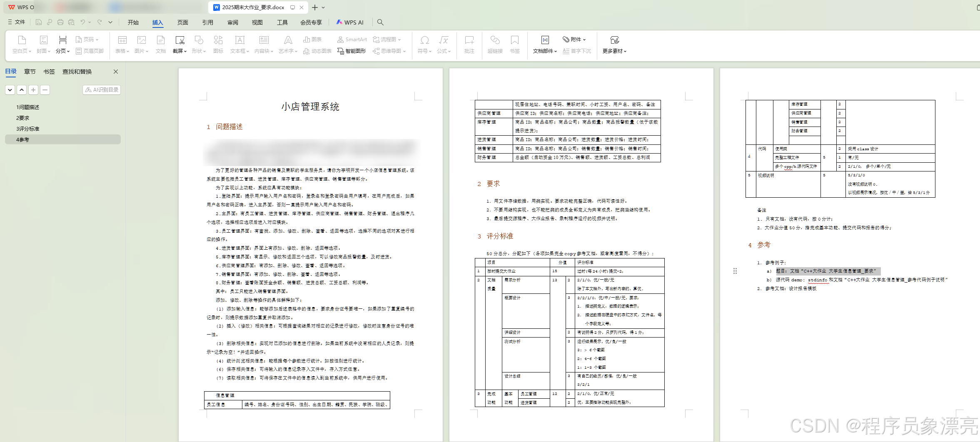Click the monitor icon on the document tab

tap(292, 7)
